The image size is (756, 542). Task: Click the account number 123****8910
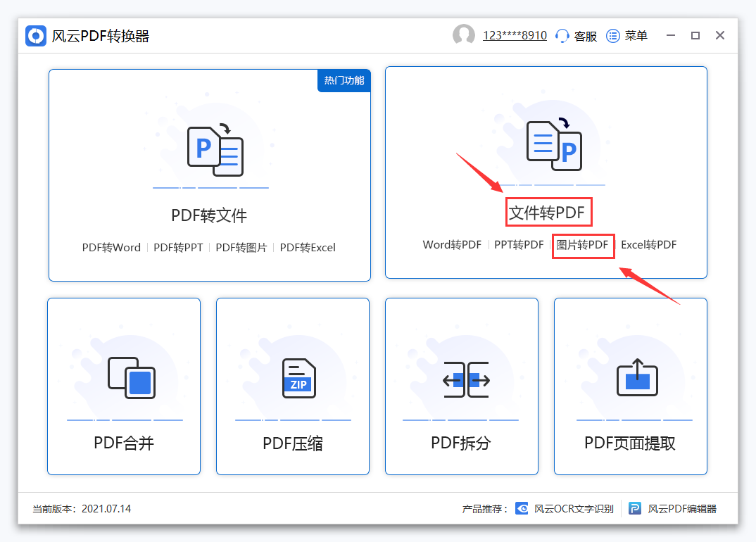click(x=515, y=35)
